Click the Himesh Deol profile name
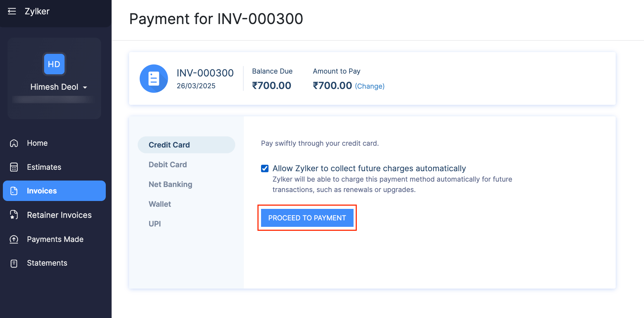644x318 pixels. 54,87
